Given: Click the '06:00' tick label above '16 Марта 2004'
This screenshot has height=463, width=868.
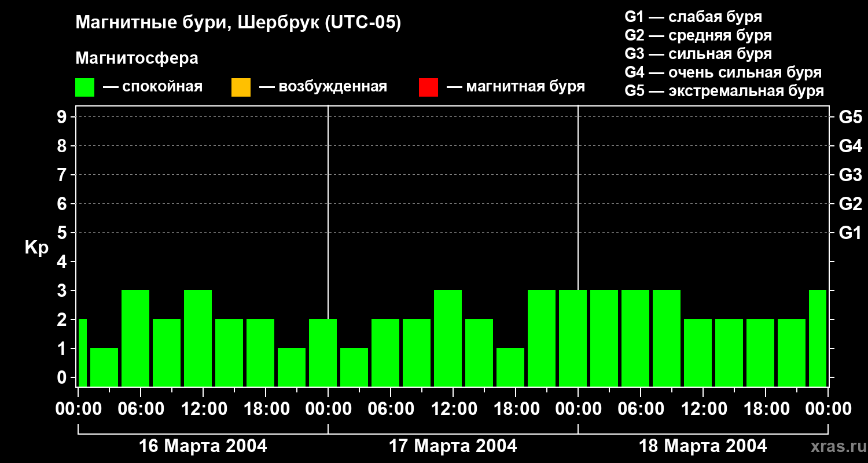Looking at the screenshot, I should pos(141,409).
